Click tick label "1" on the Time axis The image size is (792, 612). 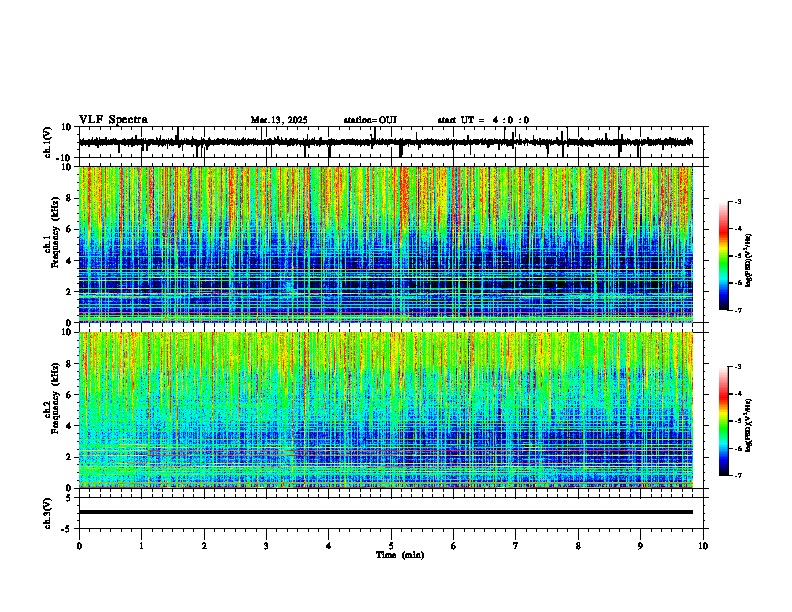141,546
